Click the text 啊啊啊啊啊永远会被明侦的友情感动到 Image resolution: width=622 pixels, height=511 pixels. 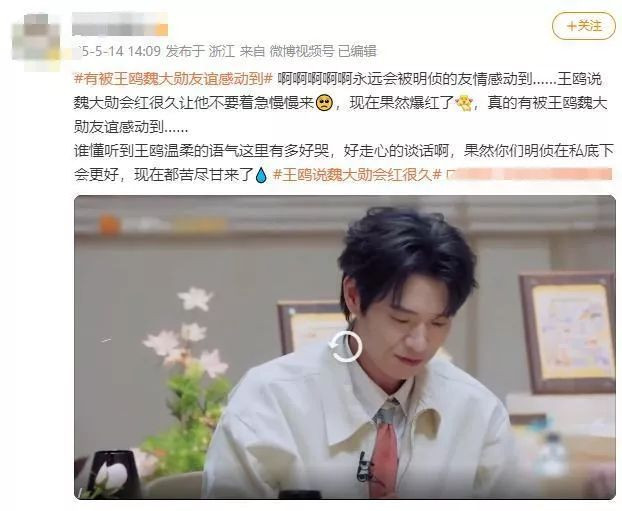click(x=405, y=79)
